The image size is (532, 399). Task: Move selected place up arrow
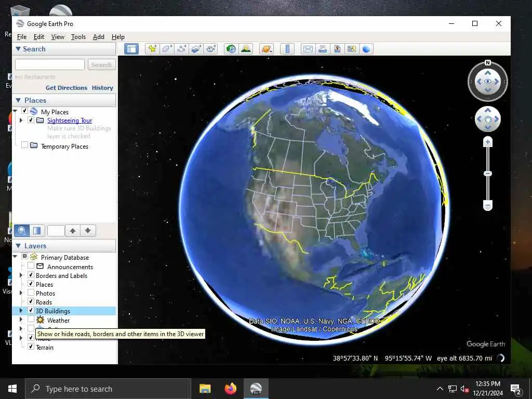(x=73, y=231)
